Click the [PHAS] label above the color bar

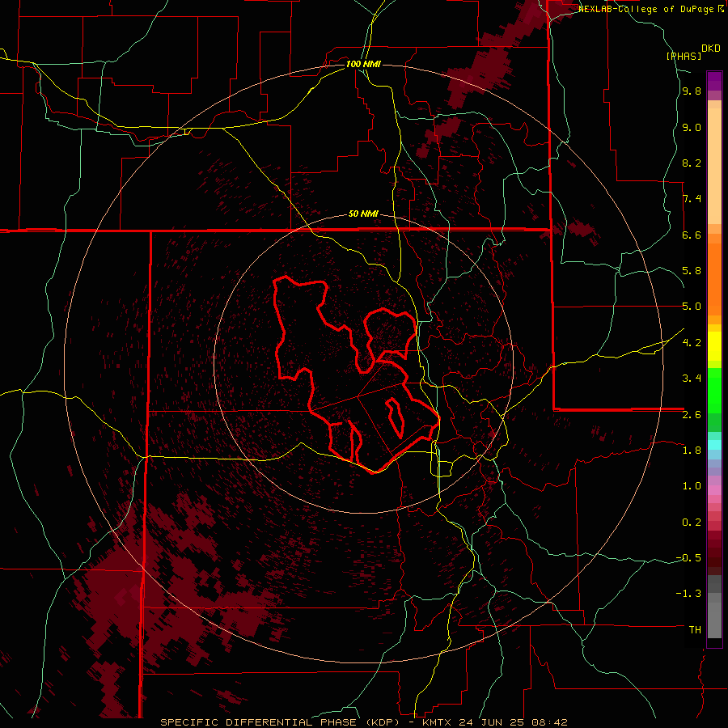tap(684, 56)
